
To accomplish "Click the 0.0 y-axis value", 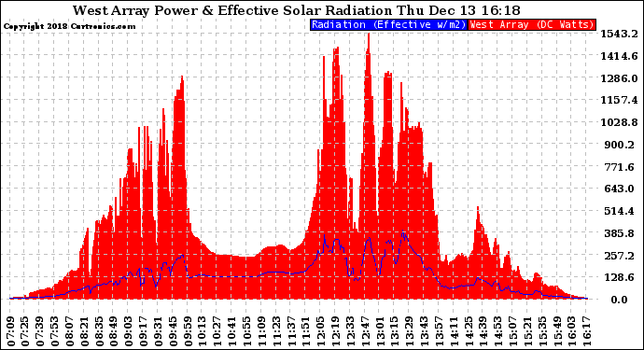I will 620,300.
